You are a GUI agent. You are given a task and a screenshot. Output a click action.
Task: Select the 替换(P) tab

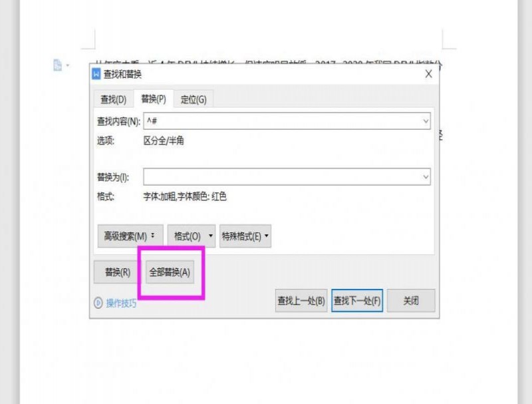tap(154, 99)
